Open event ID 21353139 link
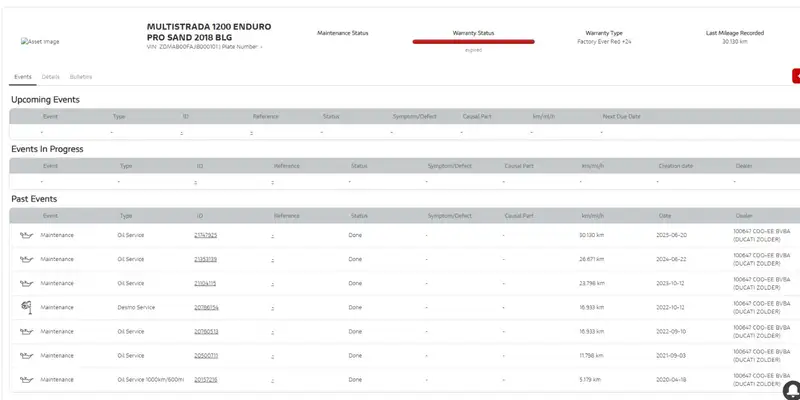Image resolution: width=800 pixels, height=400 pixels. 205,259
